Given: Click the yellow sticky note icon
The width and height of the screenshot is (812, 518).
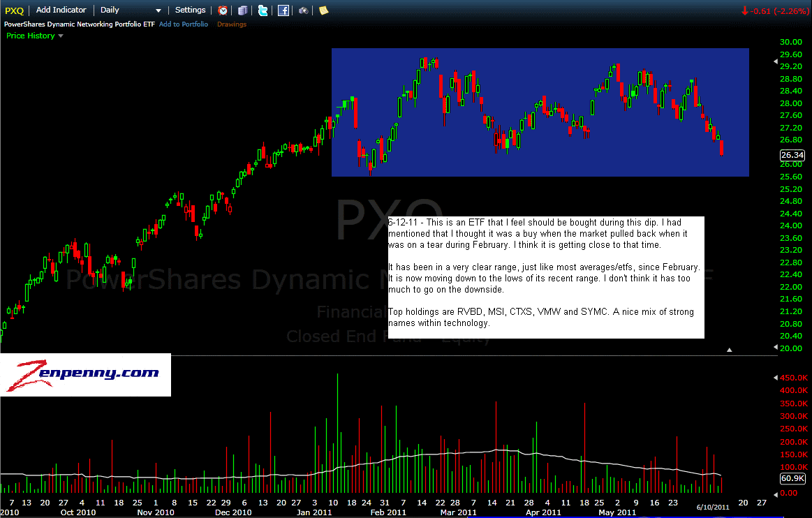Looking at the screenshot, I should coord(324,10).
